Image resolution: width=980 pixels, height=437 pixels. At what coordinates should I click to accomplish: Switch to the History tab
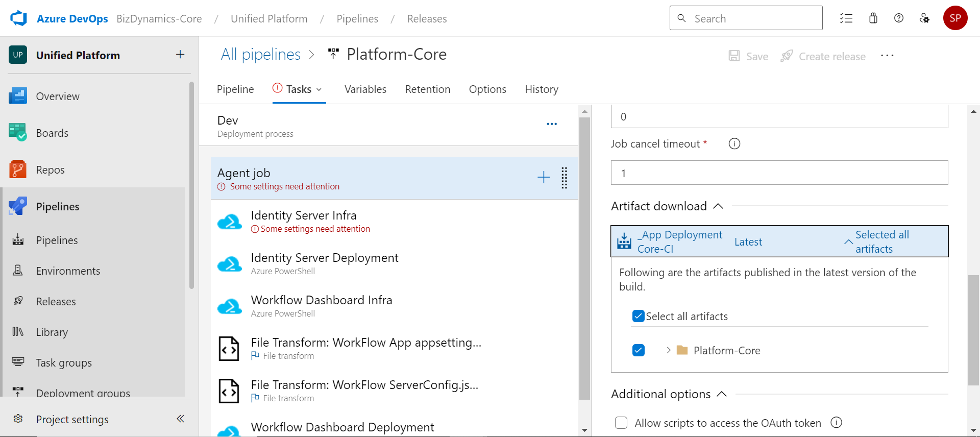click(542, 89)
